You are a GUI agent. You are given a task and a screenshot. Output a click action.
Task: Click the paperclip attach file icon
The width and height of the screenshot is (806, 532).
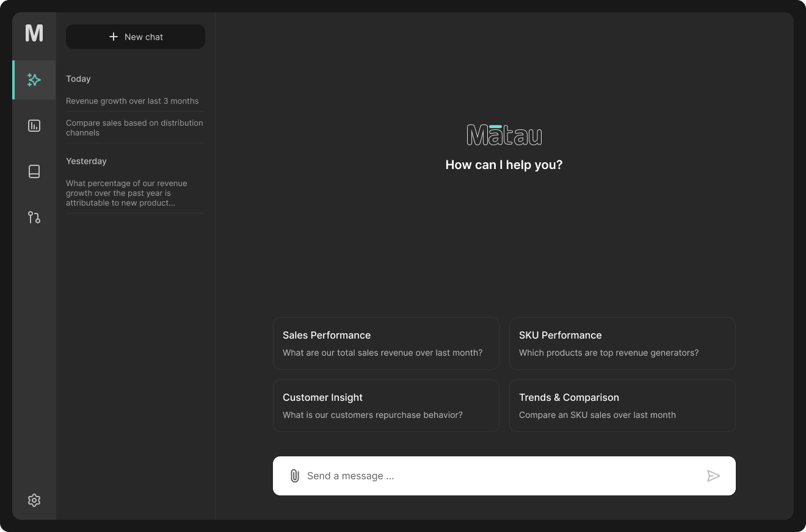point(294,476)
